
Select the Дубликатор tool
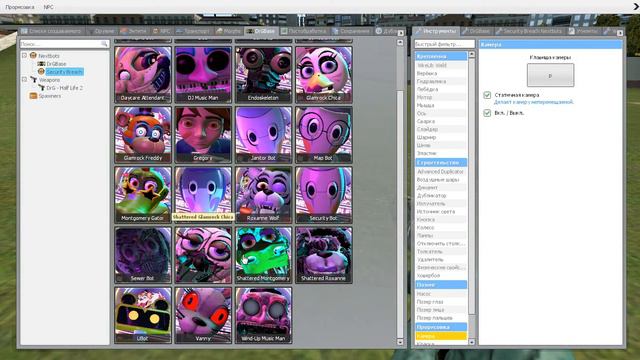441,196
